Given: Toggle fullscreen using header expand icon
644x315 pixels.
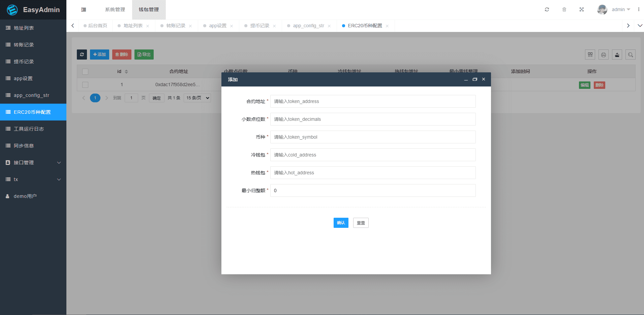Looking at the screenshot, I should pyautogui.click(x=582, y=9).
